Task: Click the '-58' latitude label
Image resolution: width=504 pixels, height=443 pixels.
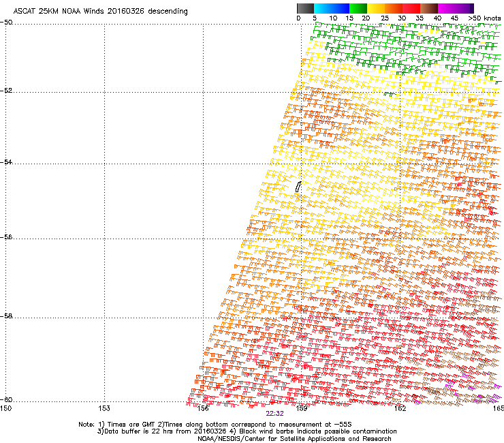Action: coord(6,316)
